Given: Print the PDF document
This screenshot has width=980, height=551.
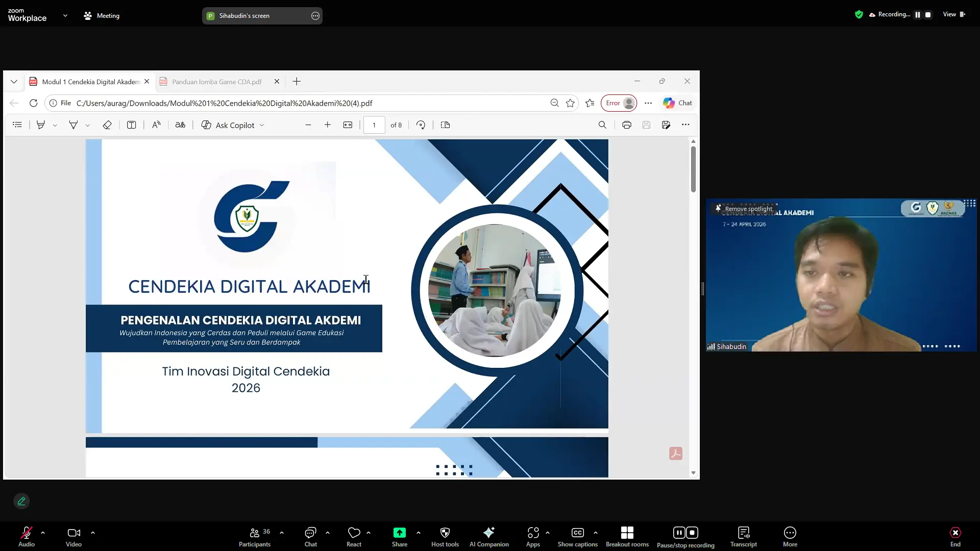Looking at the screenshot, I should [x=627, y=125].
